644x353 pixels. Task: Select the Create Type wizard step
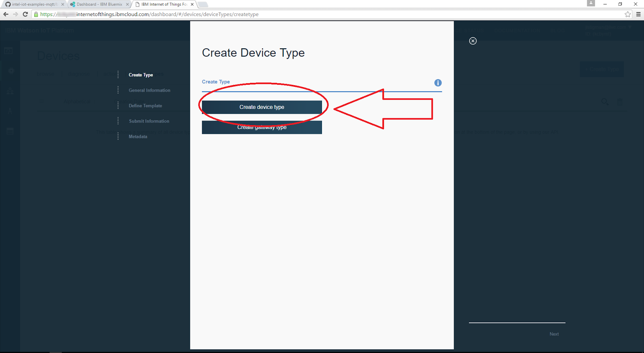tap(141, 75)
